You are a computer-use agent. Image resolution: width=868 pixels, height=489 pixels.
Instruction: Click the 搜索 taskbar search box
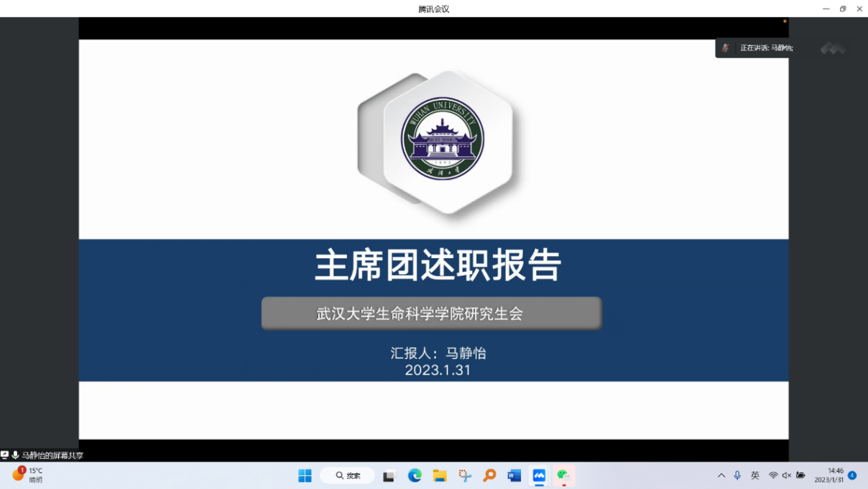click(347, 475)
